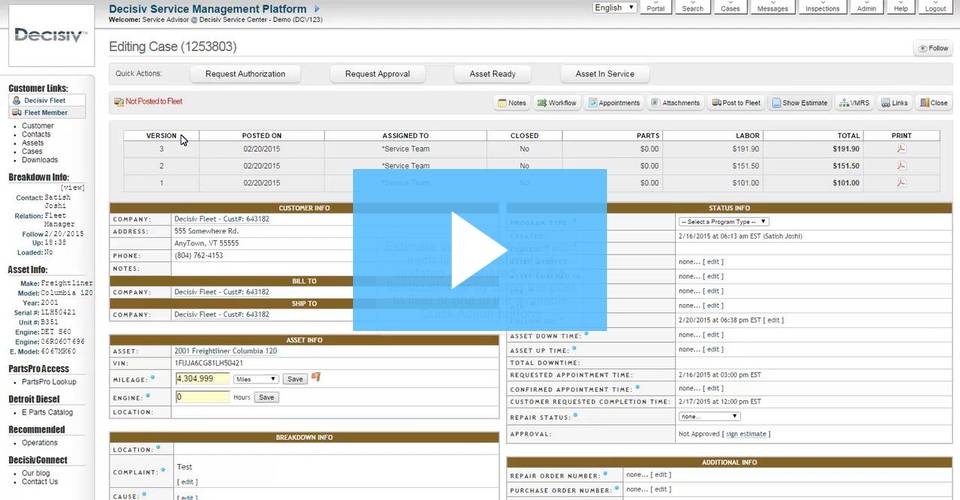Open PDF icon for version 2

(901, 165)
